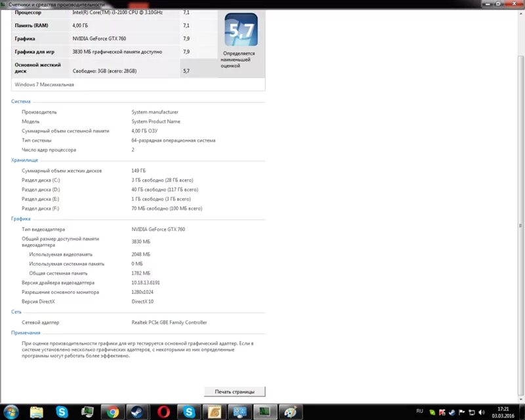
Task: Open the Control Panel taskbar icon
Action: pyautogui.click(x=240, y=412)
